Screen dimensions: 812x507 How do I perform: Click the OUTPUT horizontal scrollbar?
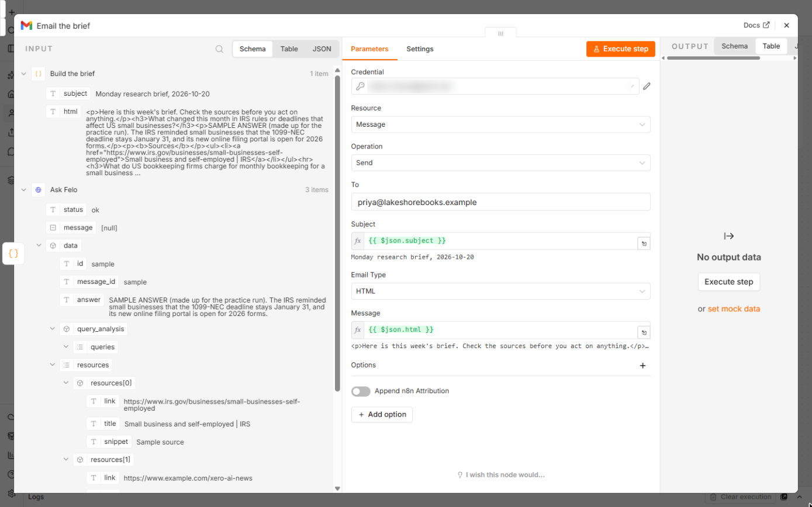713,58
